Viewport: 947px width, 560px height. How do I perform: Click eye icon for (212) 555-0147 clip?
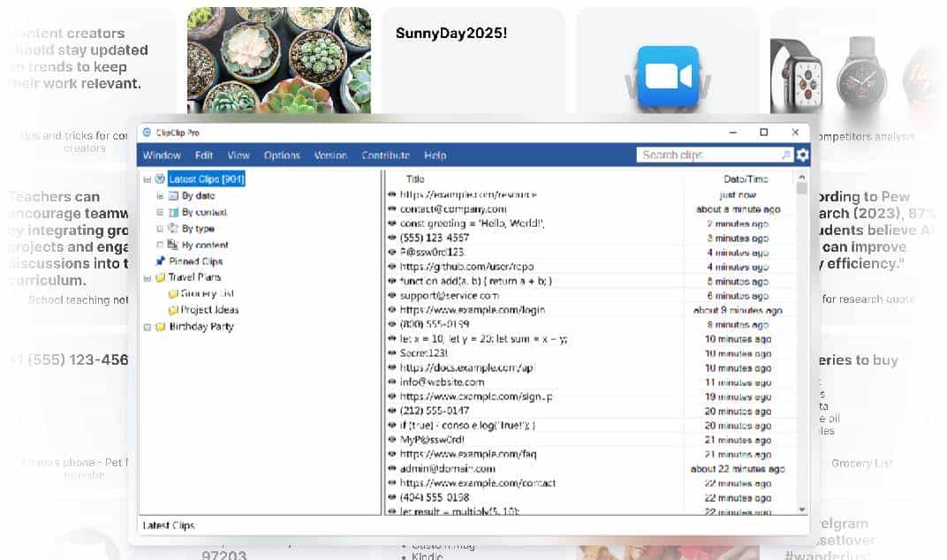pyautogui.click(x=392, y=411)
